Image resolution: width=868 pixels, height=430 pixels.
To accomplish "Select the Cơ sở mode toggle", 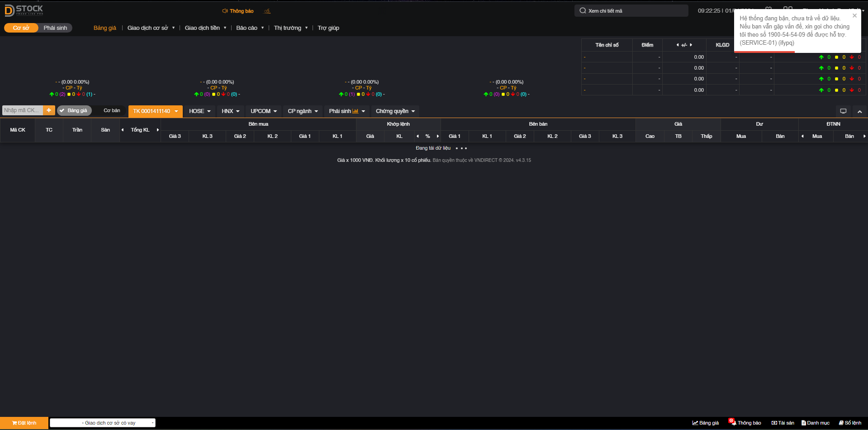I will [x=21, y=28].
